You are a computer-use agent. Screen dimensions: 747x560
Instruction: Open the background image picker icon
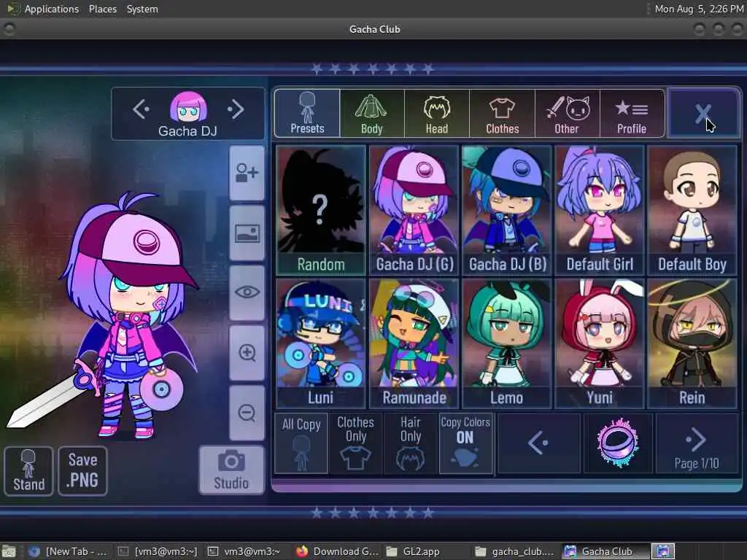coord(247,233)
